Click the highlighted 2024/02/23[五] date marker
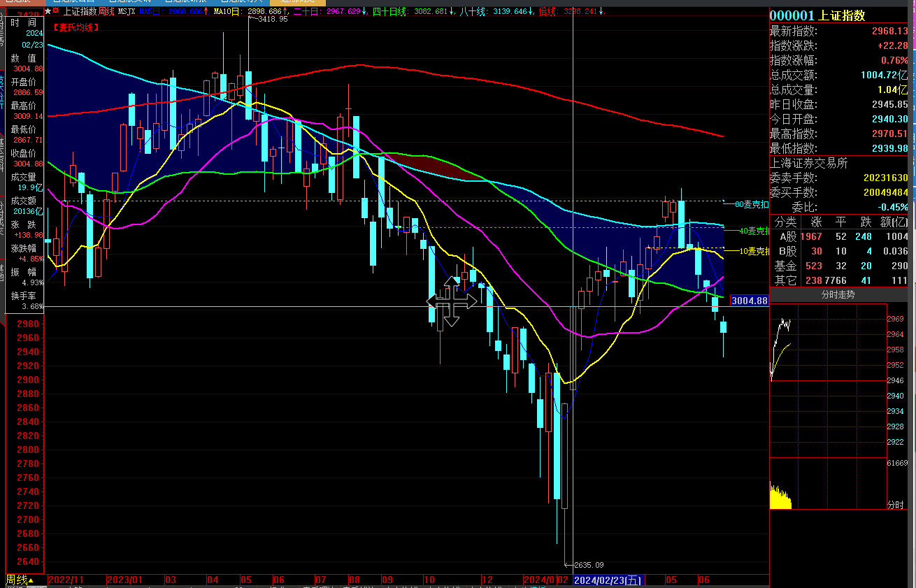Image resolution: width=916 pixels, height=588 pixels. [x=608, y=580]
